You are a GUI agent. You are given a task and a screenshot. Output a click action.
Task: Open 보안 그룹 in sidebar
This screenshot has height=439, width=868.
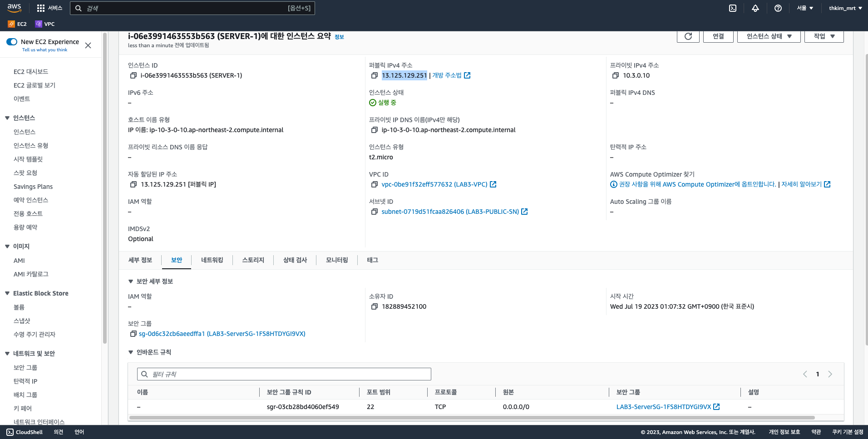point(25,368)
